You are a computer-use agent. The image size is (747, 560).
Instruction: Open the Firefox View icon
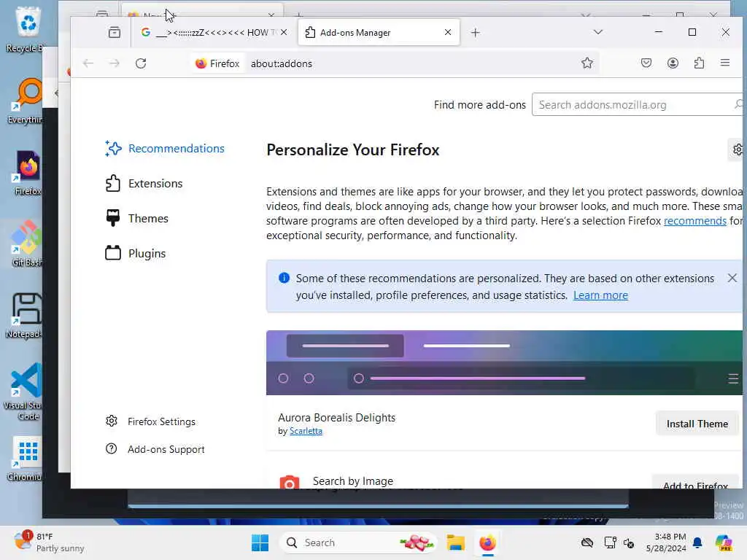tap(115, 32)
